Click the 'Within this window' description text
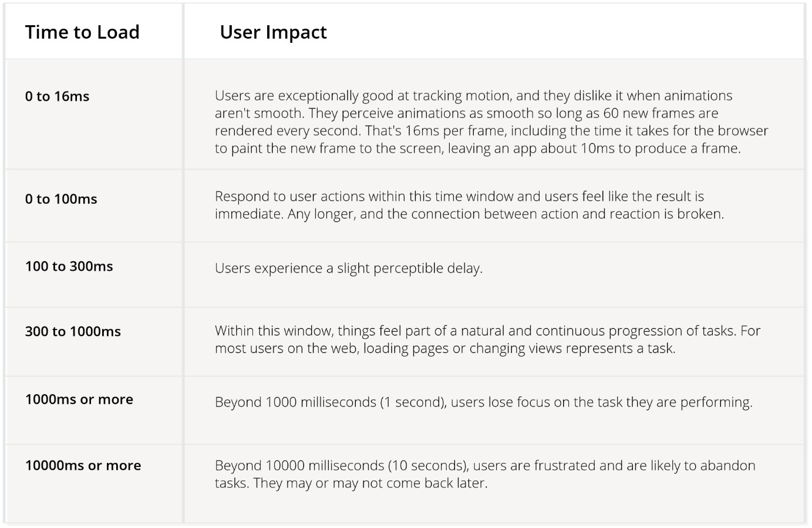Screen dimensions: 812x528 [487, 339]
